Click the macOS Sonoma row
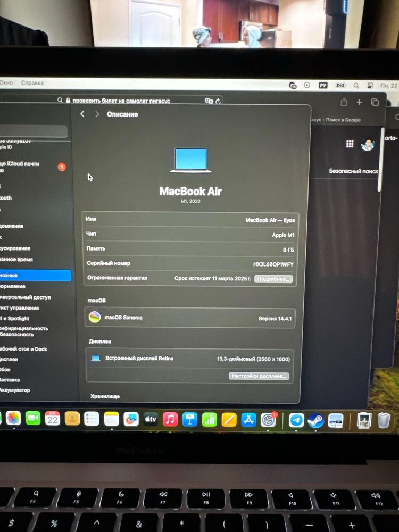 190,318
